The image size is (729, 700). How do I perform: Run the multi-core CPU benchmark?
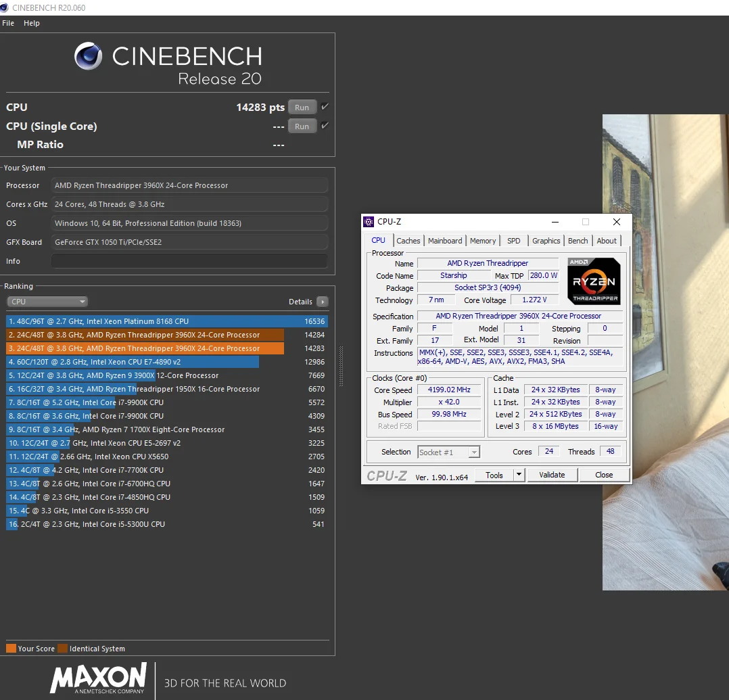pyautogui.click(x=302, y=108)
